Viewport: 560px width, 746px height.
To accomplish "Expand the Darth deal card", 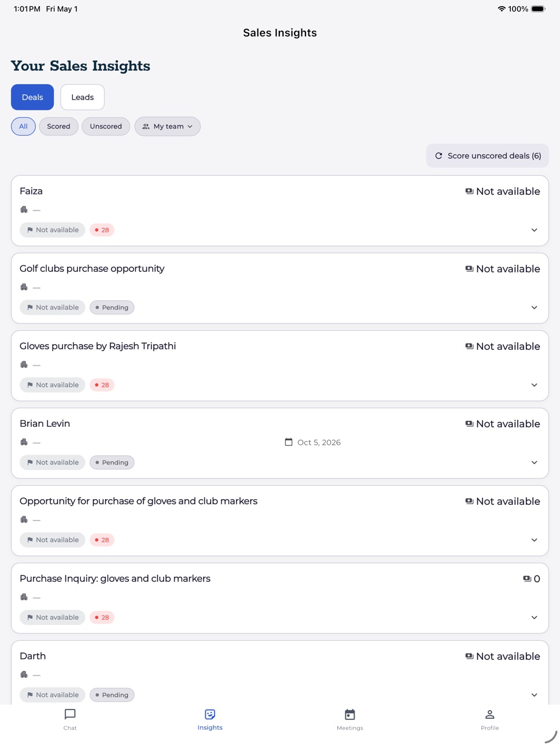I will coord(535,695).
